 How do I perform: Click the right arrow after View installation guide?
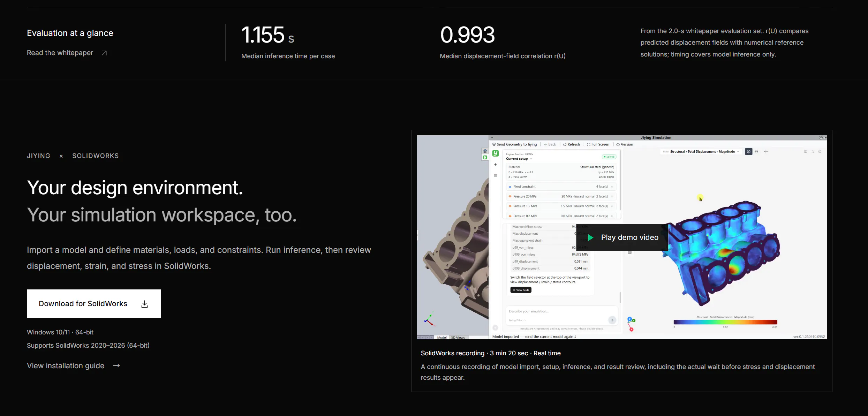[116, 365]
